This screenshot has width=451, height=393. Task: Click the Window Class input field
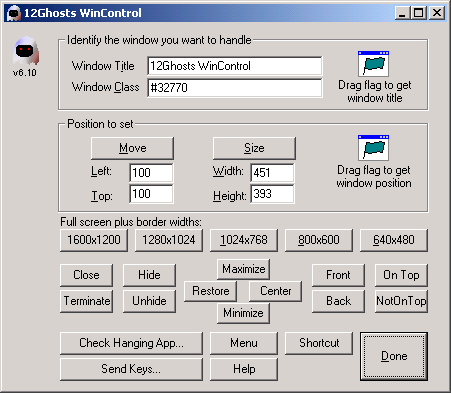pos(235,88)
